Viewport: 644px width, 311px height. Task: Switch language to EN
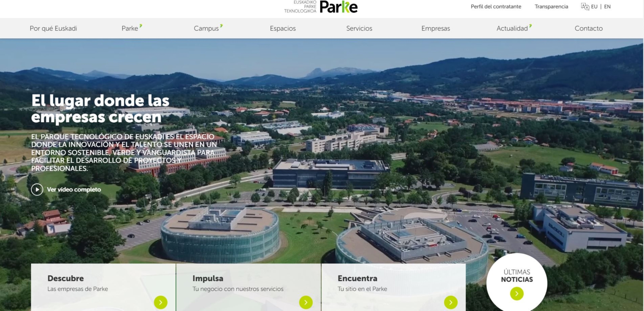click(x=607, y=7)
